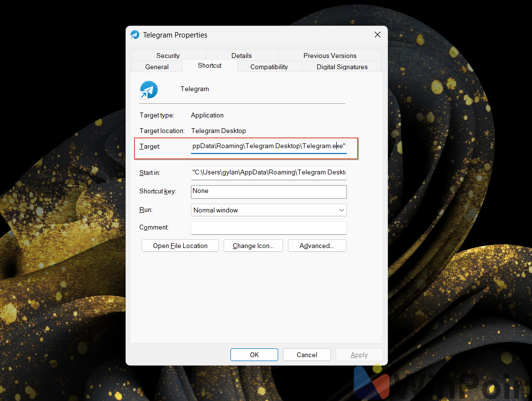Image resolution: width=532 pixels, height=401 pixels.
Task: Click the empty Comment field
Action: pos(269,228)
